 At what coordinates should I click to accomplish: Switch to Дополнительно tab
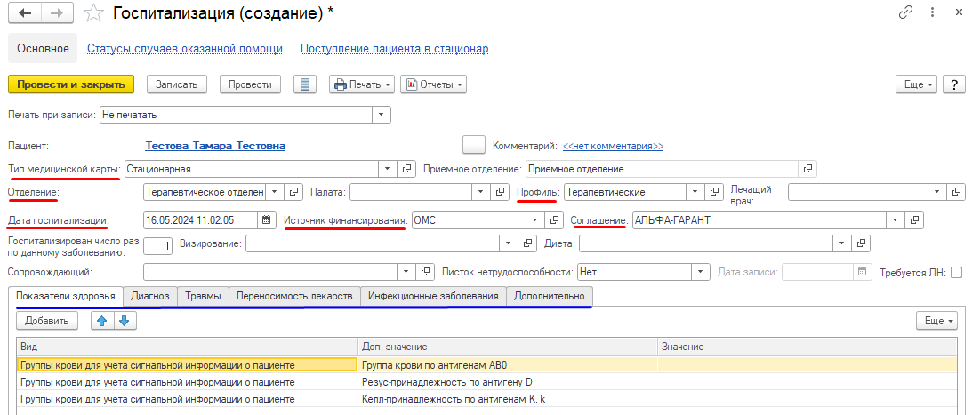pyautogui.click(x=550, y=296)
